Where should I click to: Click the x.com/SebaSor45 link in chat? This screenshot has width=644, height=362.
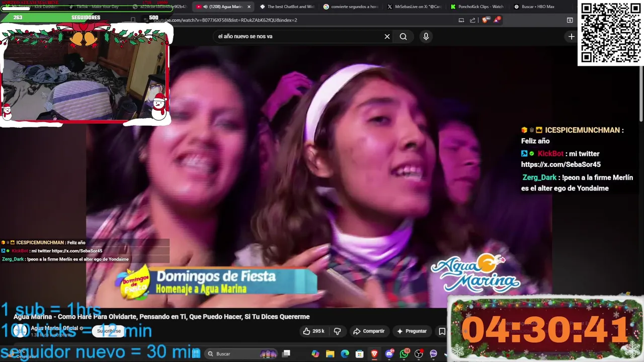pos(560,164)
